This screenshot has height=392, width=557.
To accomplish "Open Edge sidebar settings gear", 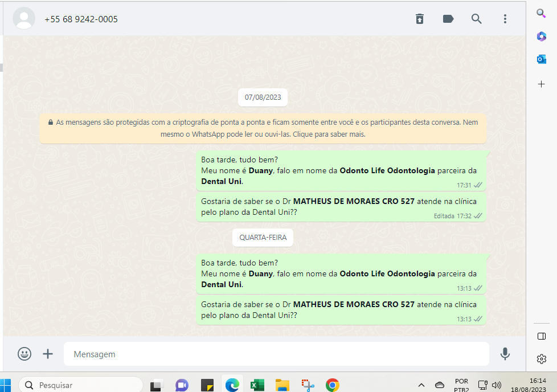I will pos(542,359).
